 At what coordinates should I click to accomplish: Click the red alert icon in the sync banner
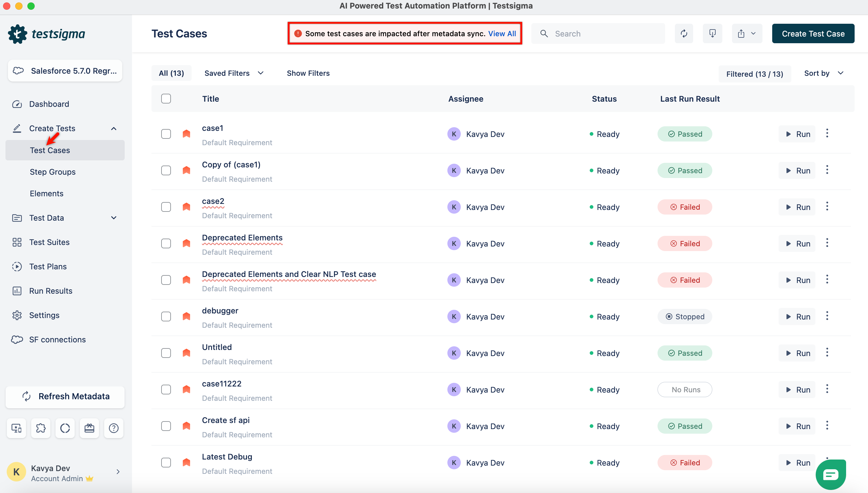[x=298, y=33]
